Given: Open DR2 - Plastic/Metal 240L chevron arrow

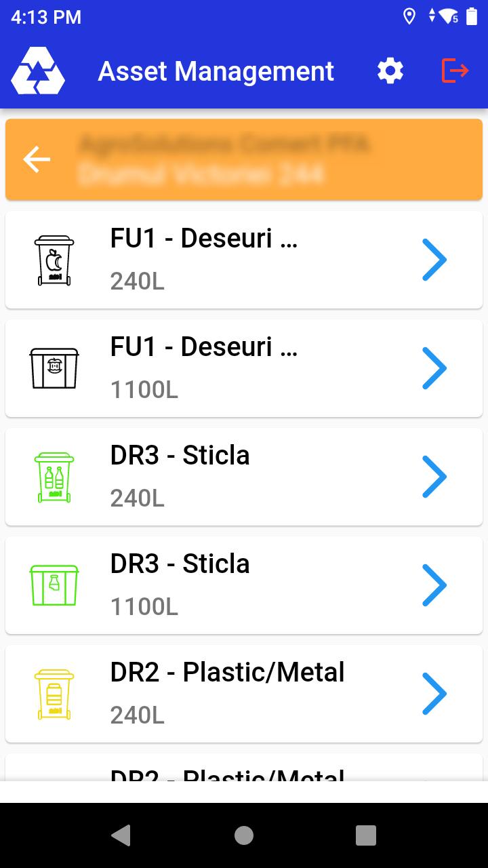Looking at the screenshot, I should click(x=434, y=694).
